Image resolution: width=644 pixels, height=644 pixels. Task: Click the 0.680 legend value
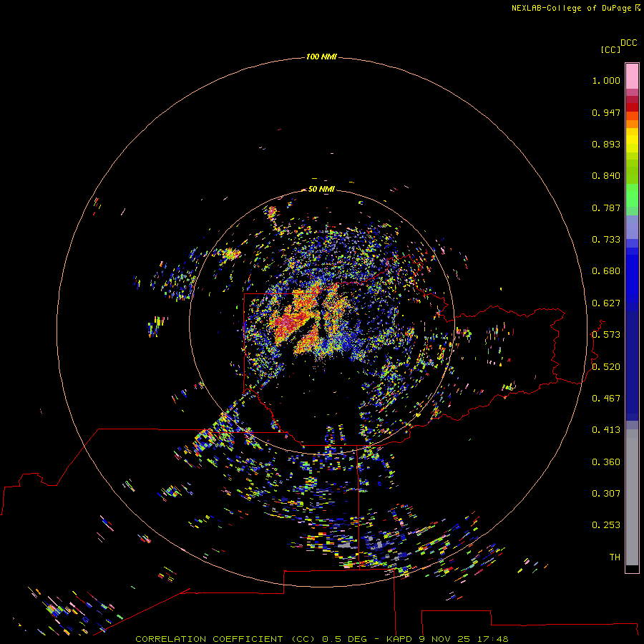coord(606,271)
